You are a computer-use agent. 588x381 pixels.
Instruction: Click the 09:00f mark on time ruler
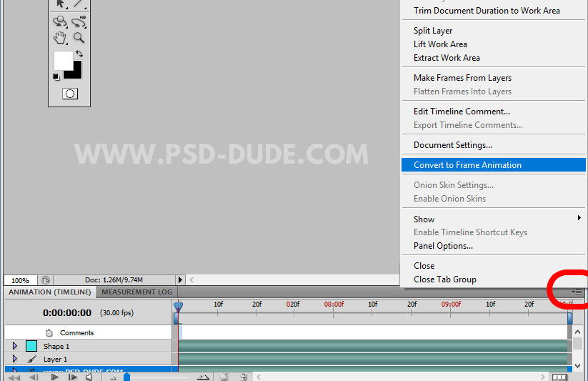(451, 304)
